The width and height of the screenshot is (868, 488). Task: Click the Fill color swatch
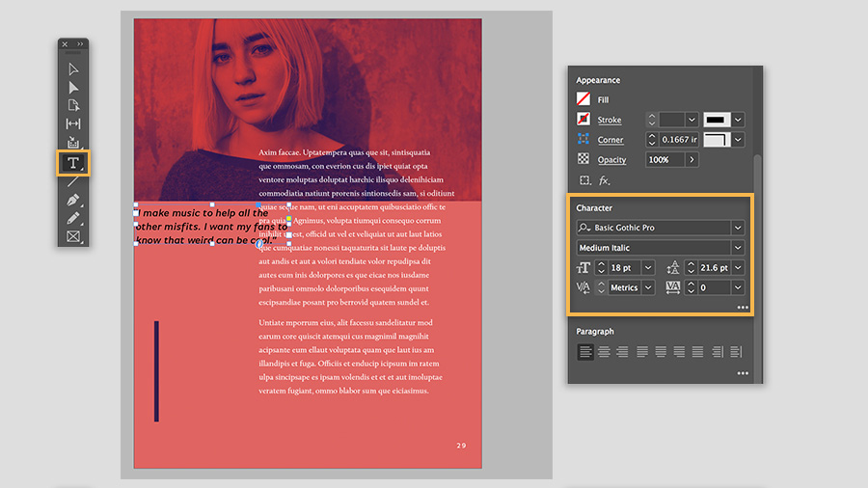(x=583, y=99)
